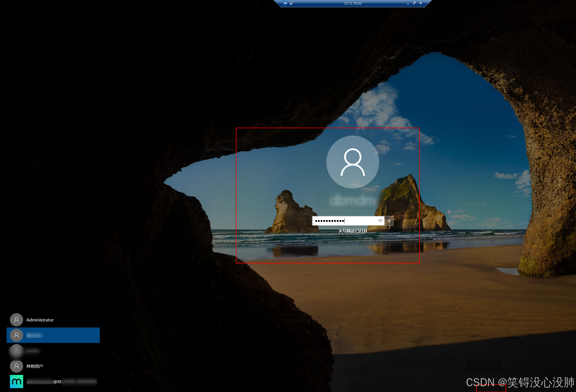Click the green m logo account icon
576x392 pixels.
[x=17, y=382]
